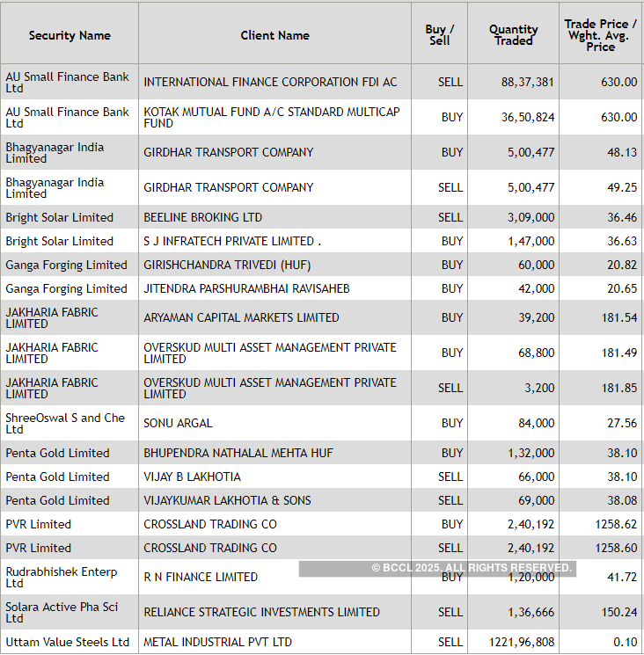Click the Client Name column header
Screen dimensions: 644x655
[x=274, y=35]
